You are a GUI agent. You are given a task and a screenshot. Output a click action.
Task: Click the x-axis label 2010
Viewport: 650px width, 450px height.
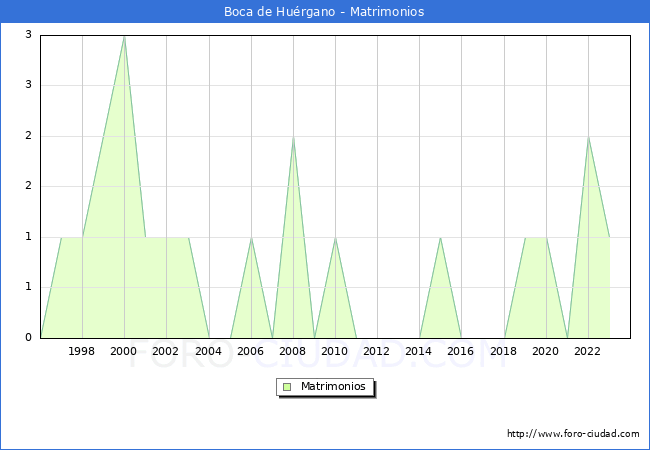[x=335, y=351]
